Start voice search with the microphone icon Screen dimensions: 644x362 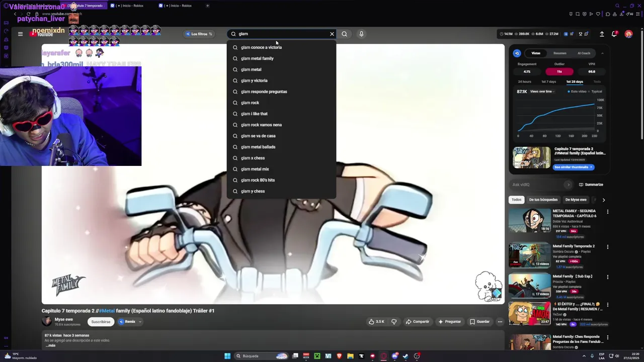coord(361,34)
